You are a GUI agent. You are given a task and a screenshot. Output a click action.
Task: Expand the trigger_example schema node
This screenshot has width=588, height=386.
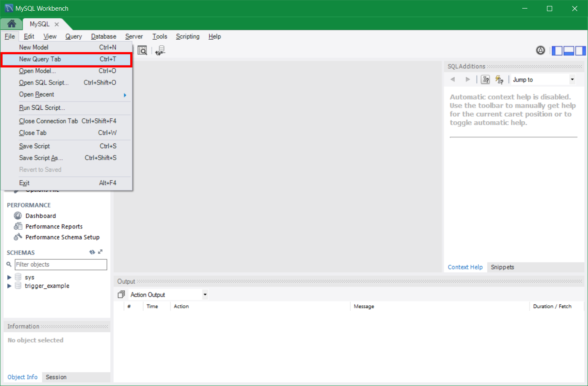tap(9, 286)
